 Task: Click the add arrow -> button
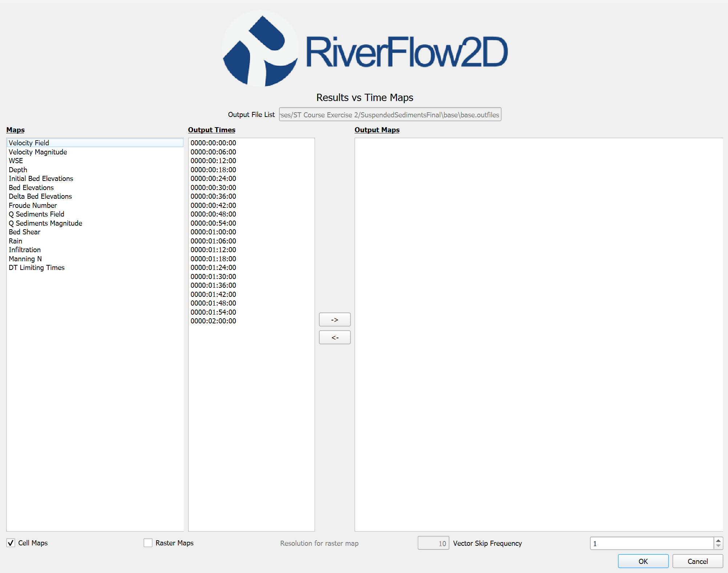click(335, 320)
